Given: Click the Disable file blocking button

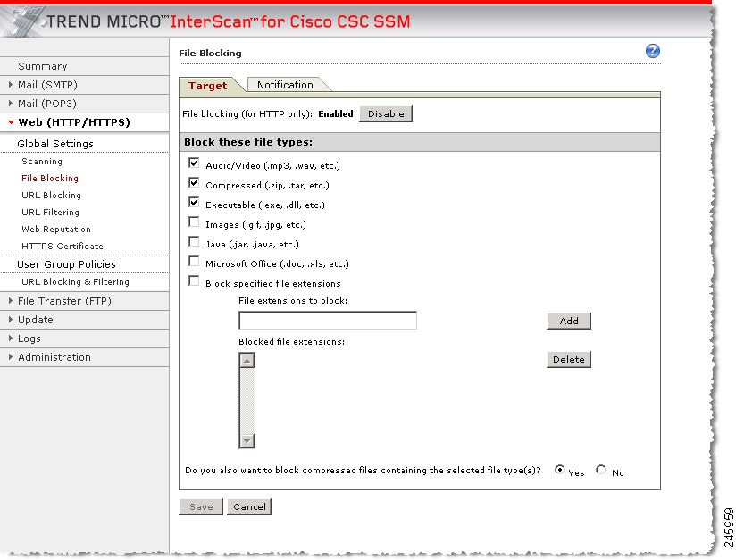Looking at the screenshot, I should [x=386, y=113].
